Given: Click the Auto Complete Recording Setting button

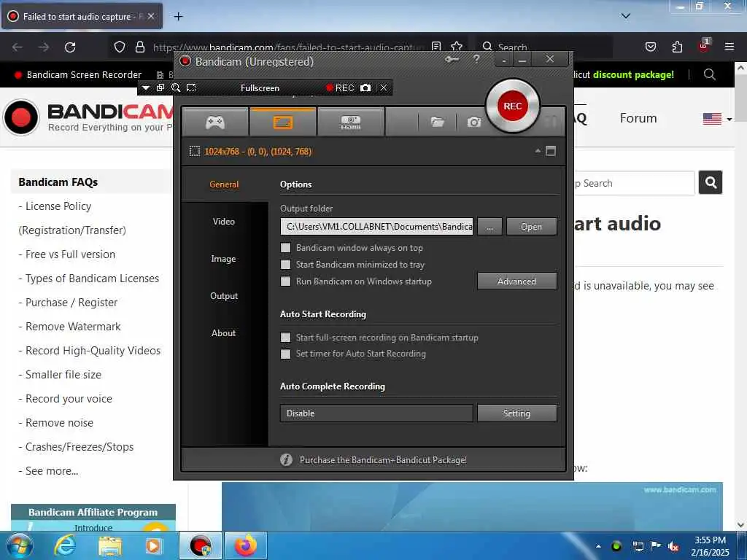Looking at the screenshot, I should (517, 413).
